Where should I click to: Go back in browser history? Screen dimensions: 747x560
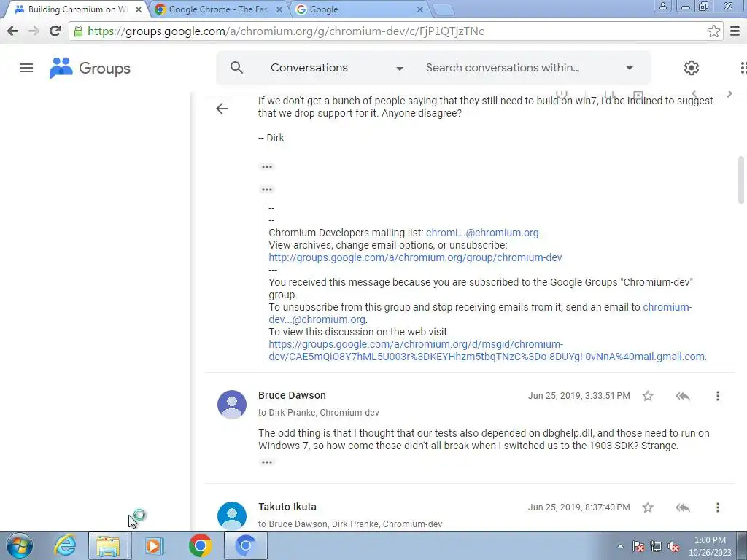point(13,31)
